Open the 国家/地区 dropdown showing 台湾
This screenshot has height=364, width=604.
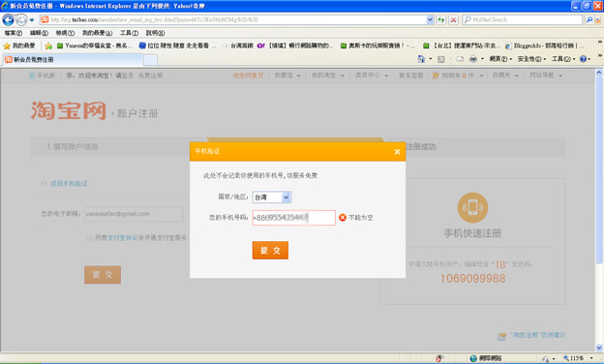[272, 197]
